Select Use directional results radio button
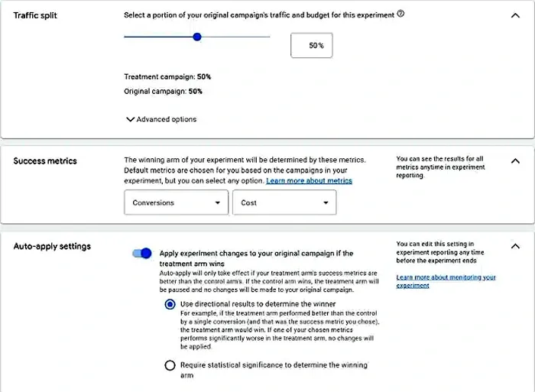This screenshot has width=535, height=392. 170,304
